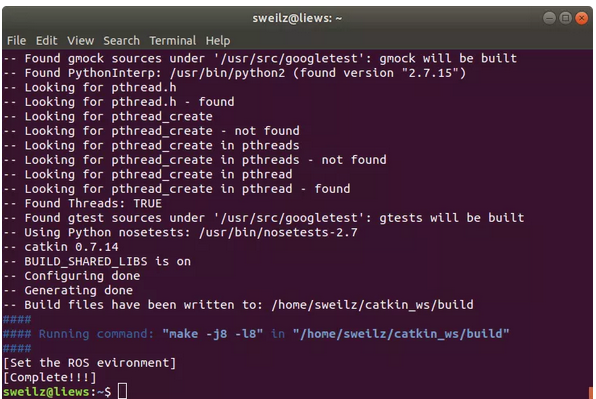The height and width of the screenshot is (399, 596).
Task: Maximize the terminal window
Action: coord(565,18)
